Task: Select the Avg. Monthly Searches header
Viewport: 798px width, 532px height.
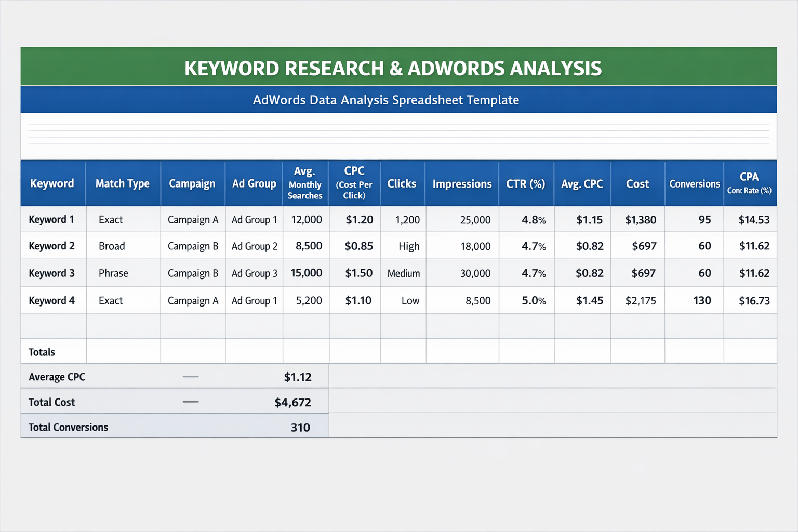Action: click(x=305, y=183)
